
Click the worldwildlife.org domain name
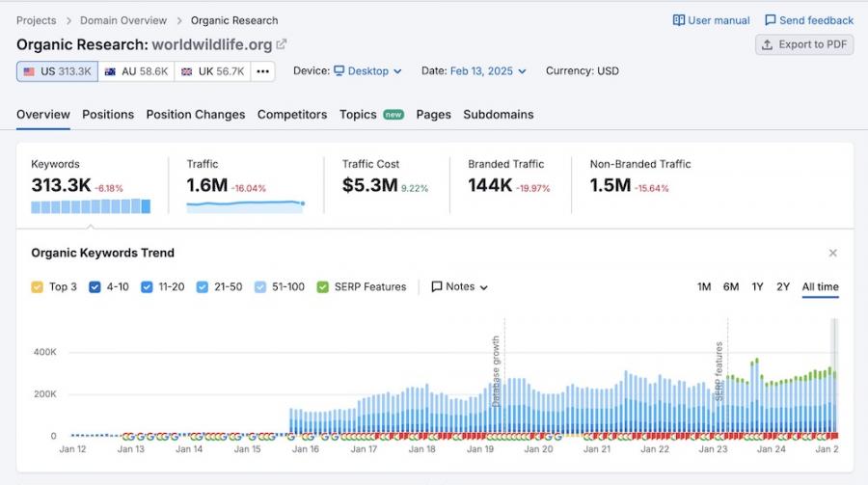[212, 44]
